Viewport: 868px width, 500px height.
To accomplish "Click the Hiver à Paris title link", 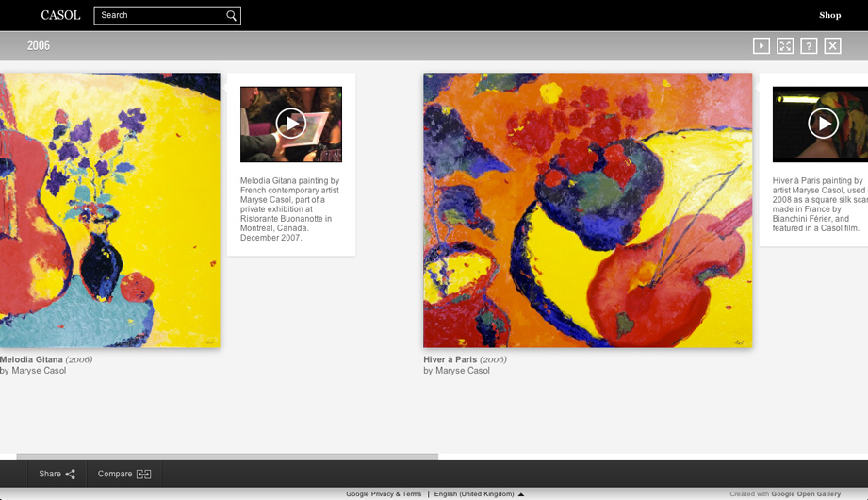I will tap(450, 359).
